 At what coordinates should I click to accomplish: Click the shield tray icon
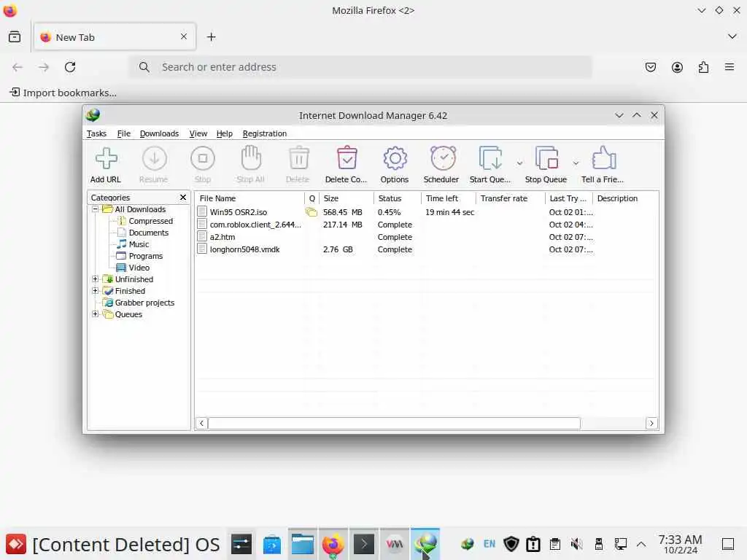click(511, 544)
